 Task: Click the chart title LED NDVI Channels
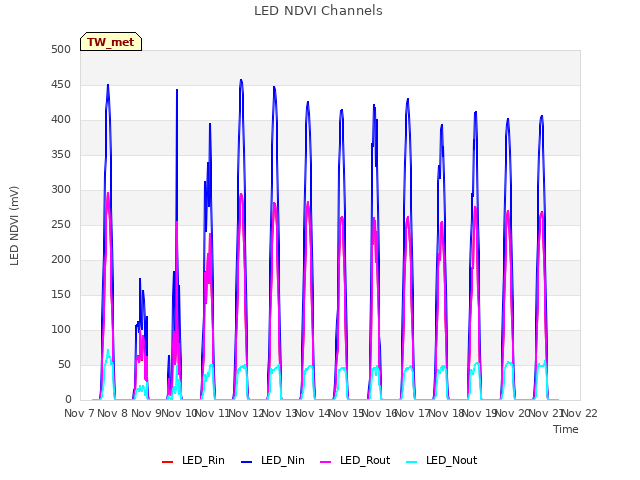(x=318, y=11)
